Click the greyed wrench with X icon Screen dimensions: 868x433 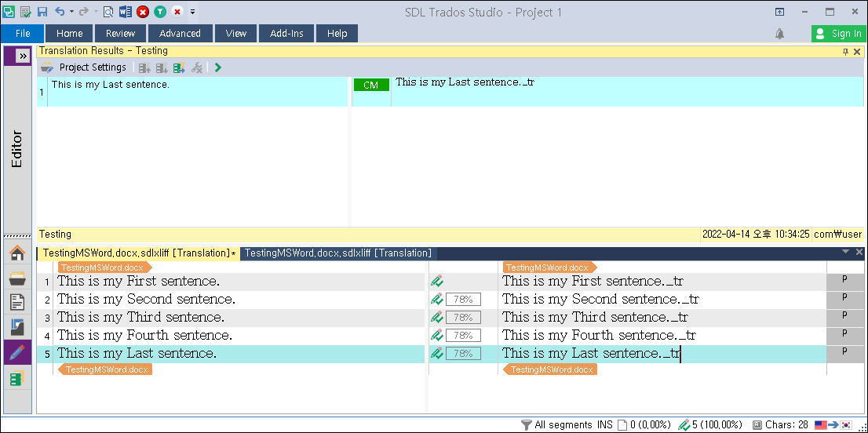(196, 67)
